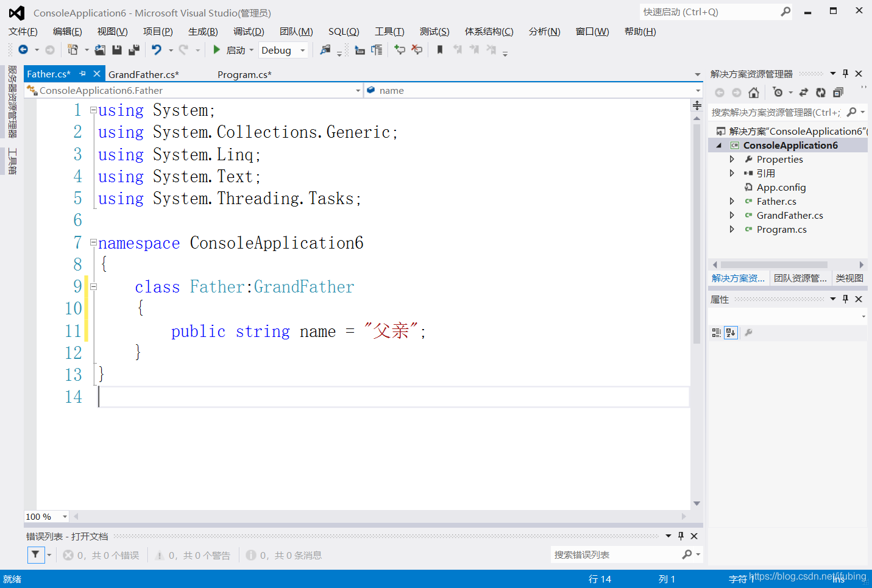872x588 pixels.
Task: Toggle auto-hide pin on Error List panel
Action: 681,536
